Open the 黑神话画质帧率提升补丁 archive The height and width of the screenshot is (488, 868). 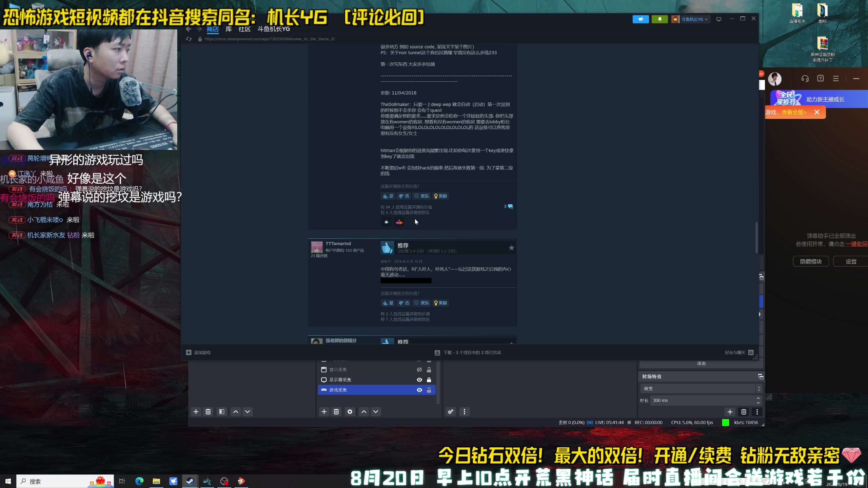[822, 49]
